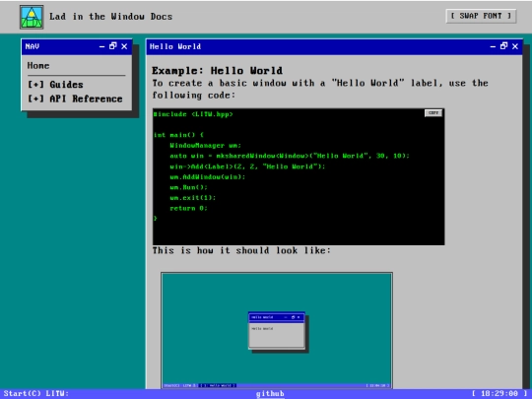Open the Hello World example screenshot thumbnail

[x=277, y=330]
